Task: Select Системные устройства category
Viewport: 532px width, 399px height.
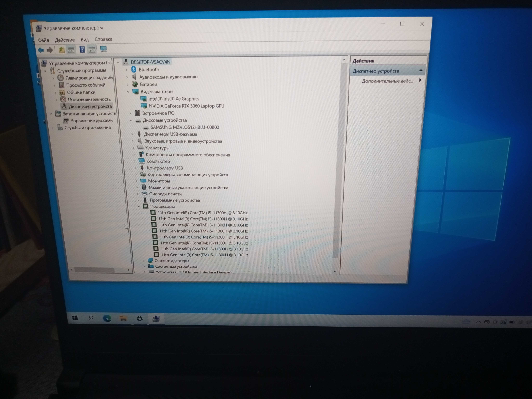Action: tap(176, 267)
